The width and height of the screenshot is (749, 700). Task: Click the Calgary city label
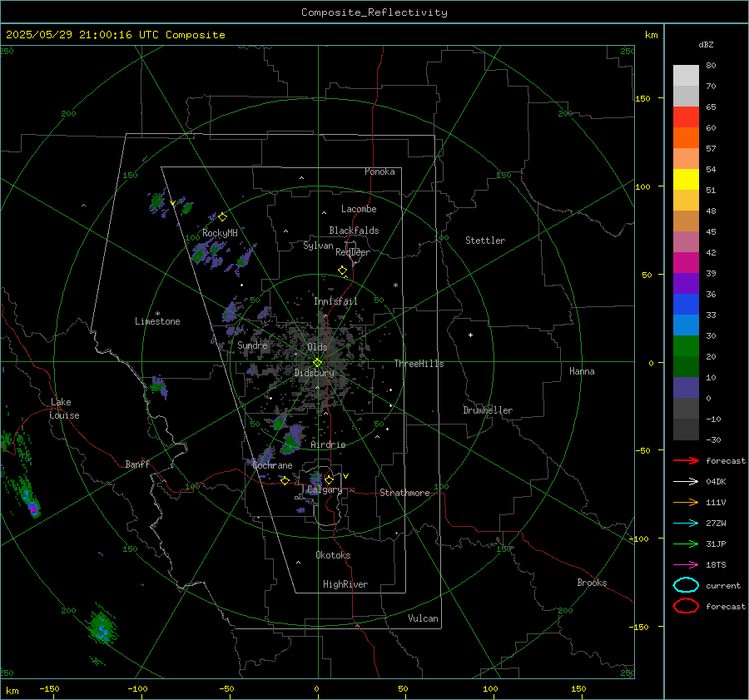pos(325,489)
